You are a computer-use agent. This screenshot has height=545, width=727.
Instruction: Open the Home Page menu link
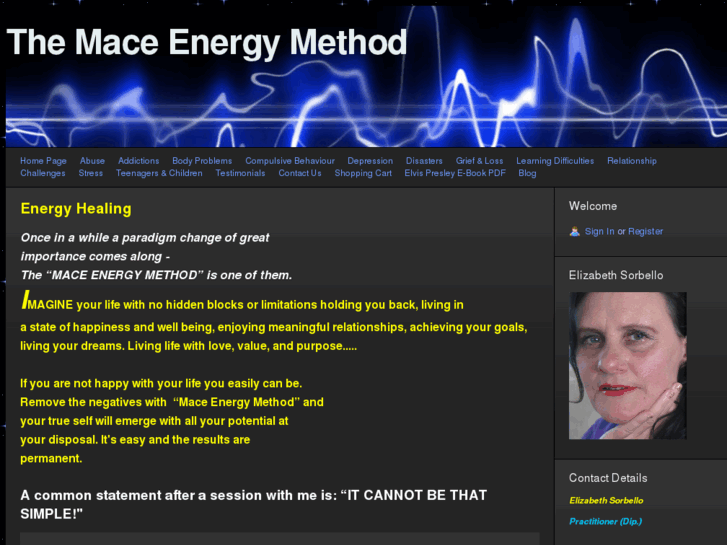(43, 161)
